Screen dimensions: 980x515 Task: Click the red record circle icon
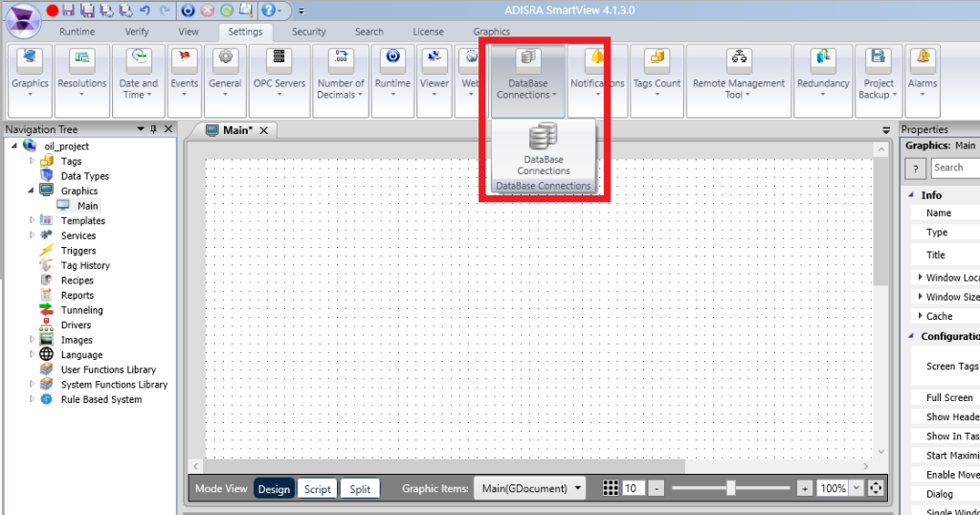pyautogui.click(x=53, y=10)
